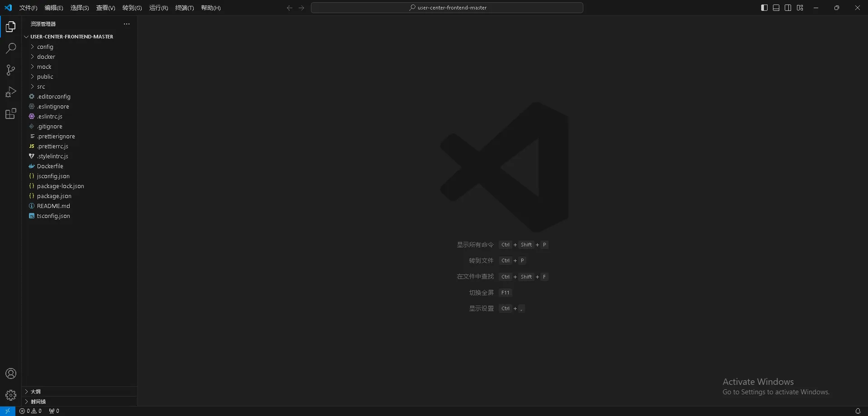Screen dimensions: 868x416
Task: Expand the config folder
Action: (x=80, y=47)
